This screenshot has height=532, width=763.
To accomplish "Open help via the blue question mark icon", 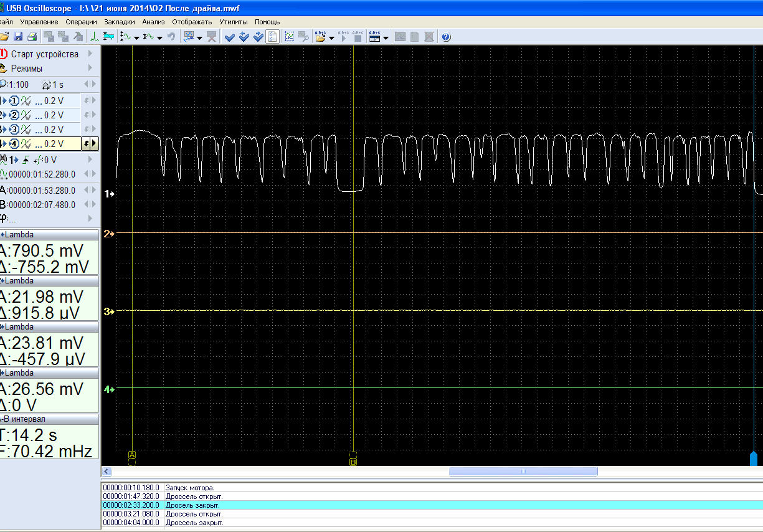I will point(446,37).
